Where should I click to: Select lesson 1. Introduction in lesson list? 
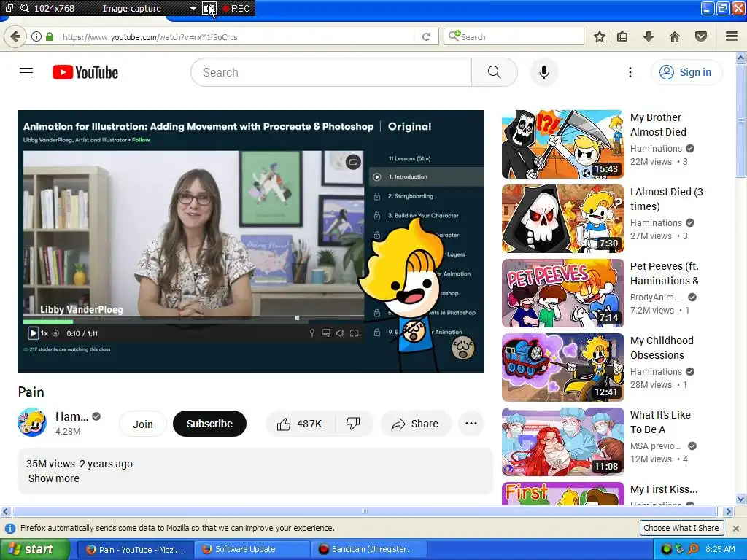point(426,176)
